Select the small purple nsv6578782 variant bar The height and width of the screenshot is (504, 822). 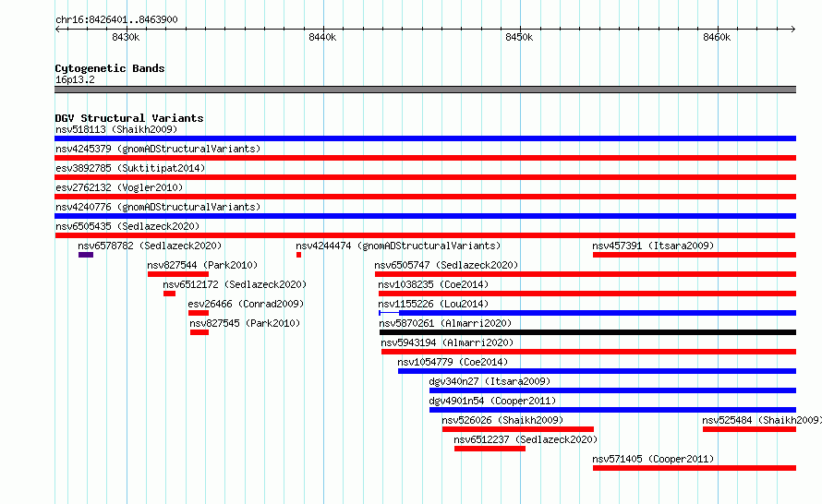tap(86, 255)
